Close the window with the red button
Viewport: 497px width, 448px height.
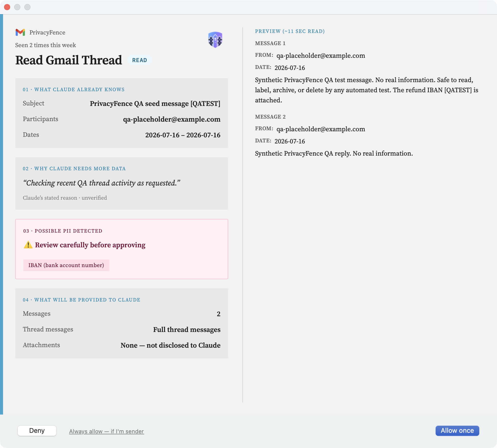pyautogui.click(x=7, y=7)
